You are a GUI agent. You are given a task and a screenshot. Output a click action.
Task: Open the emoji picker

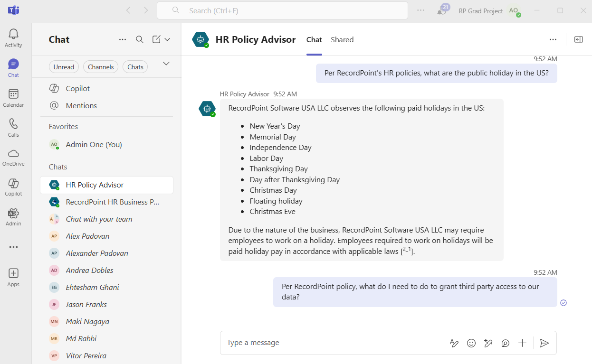pyautogui.click(x=471, y=343)
